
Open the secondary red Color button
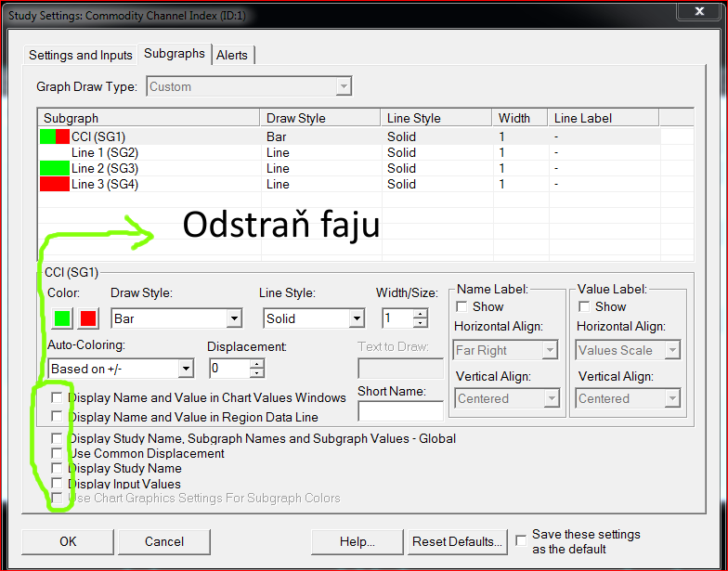(88, 318)
